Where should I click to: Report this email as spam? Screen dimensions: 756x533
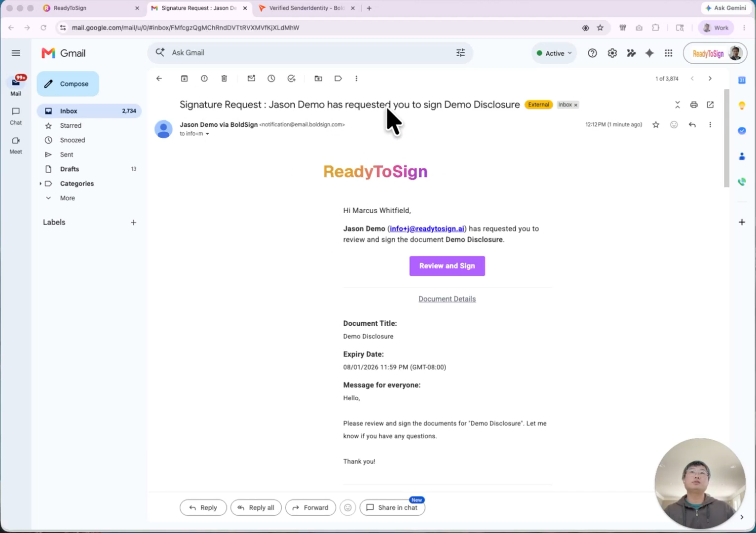204,78
